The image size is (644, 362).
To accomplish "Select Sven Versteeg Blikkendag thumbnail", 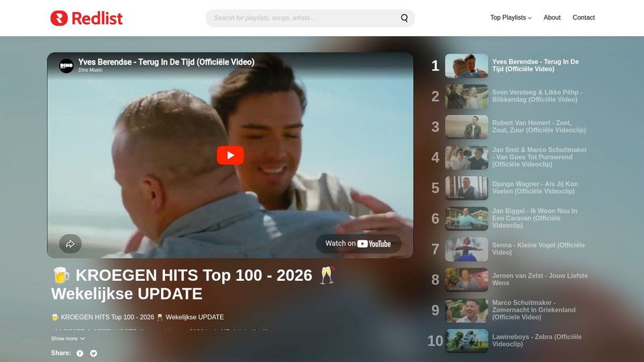I will point(467,97).
